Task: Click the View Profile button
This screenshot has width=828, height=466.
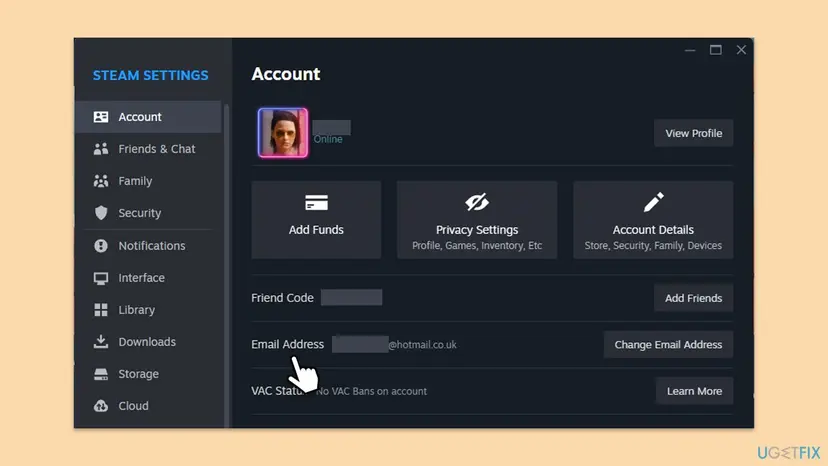Action: tap(693, 133)
